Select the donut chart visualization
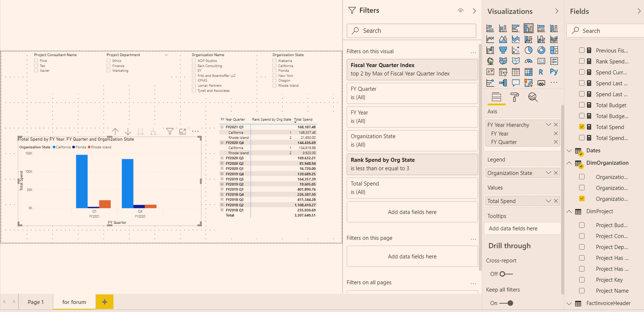Screen dimensions: 644x312 [x=541, y=50]
